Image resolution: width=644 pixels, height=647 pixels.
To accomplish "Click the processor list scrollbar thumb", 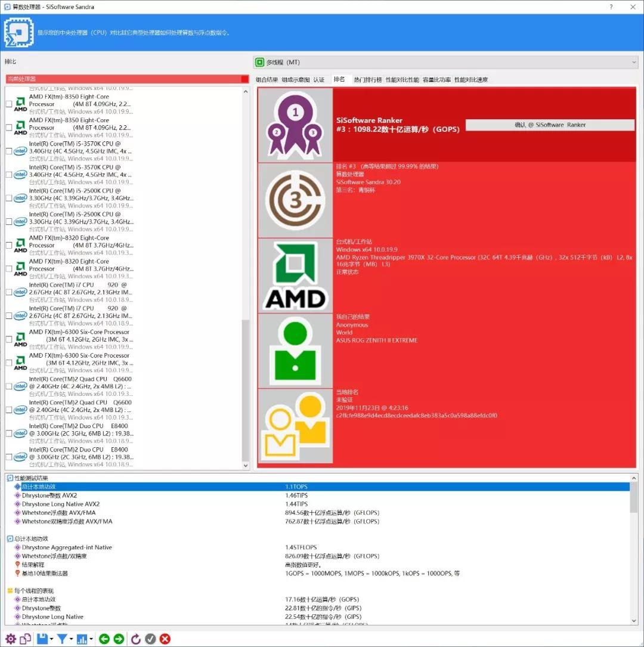I will click(246, 390).
